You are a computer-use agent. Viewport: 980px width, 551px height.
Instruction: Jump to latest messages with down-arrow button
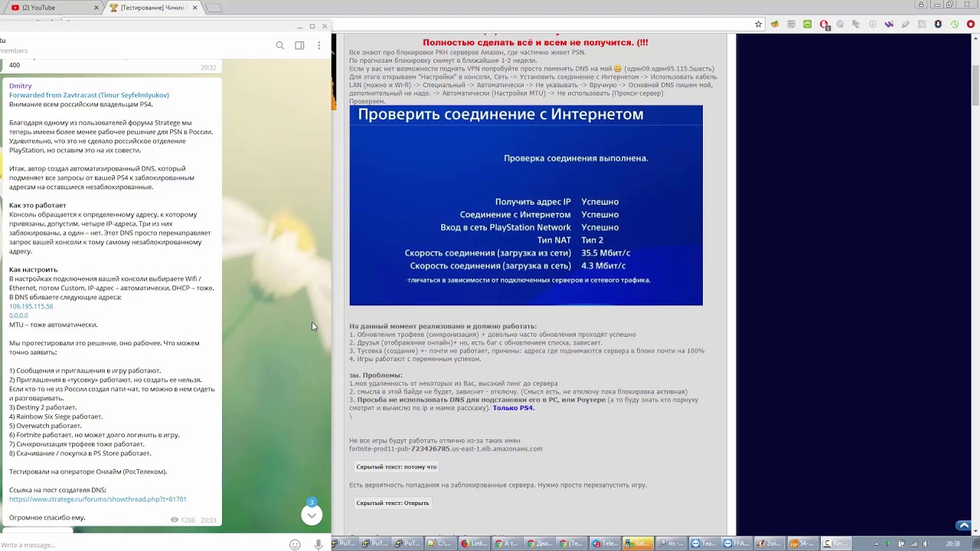tap(312, 515)
